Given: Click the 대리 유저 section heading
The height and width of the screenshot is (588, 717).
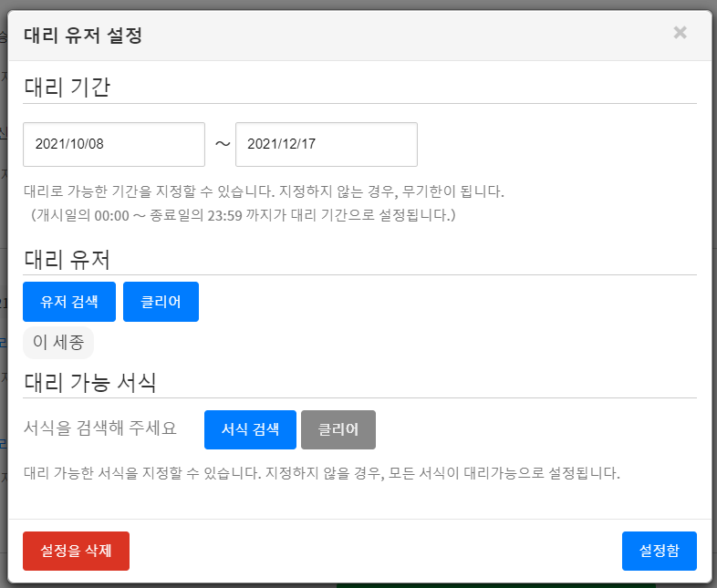Looking at the screenshot, I should (x=67, y=259).
